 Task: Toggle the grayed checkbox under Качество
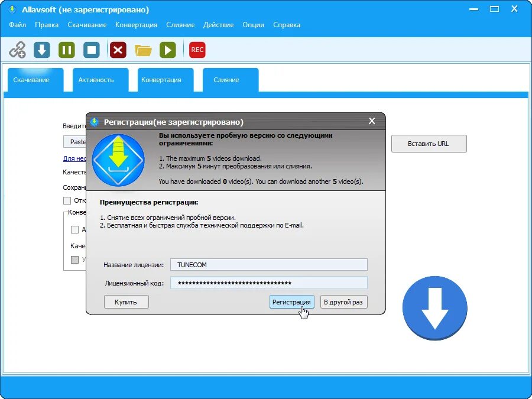coord(74,259)
